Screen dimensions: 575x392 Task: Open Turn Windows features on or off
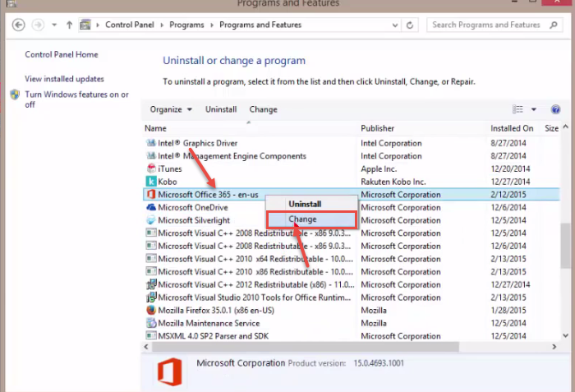point(76,99)
